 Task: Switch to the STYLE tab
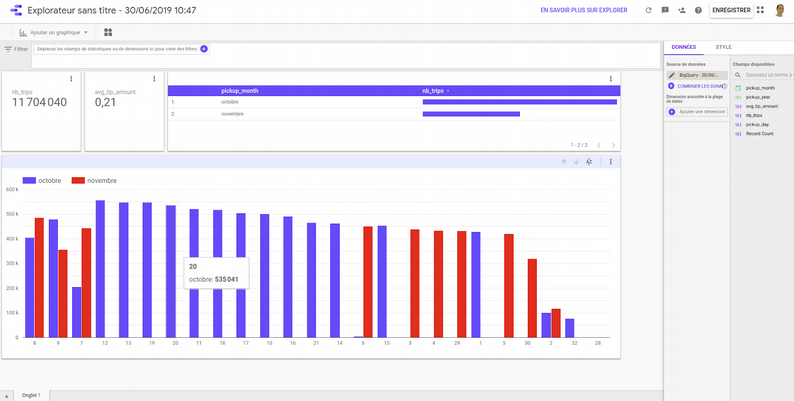(723, 47)
